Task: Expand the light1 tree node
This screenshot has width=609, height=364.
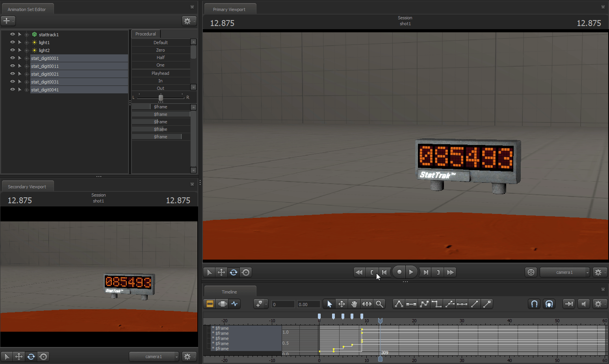Action: (x=27, y=43)
